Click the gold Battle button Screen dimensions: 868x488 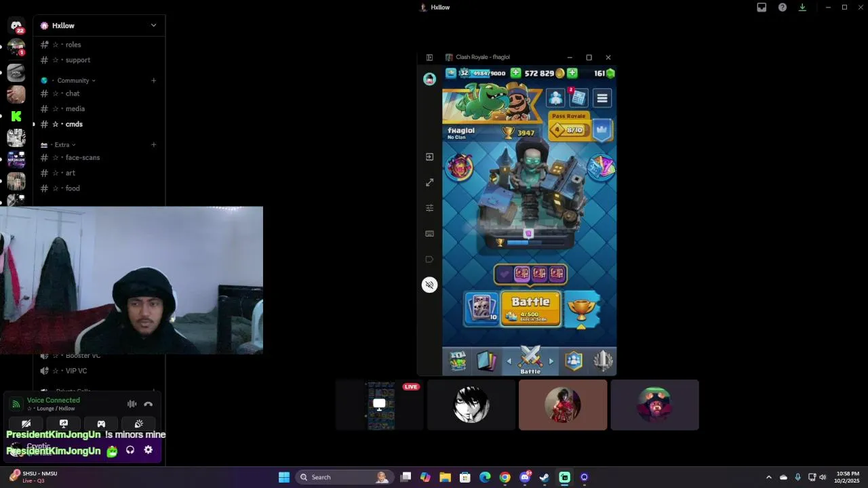[x=531, y=308]
